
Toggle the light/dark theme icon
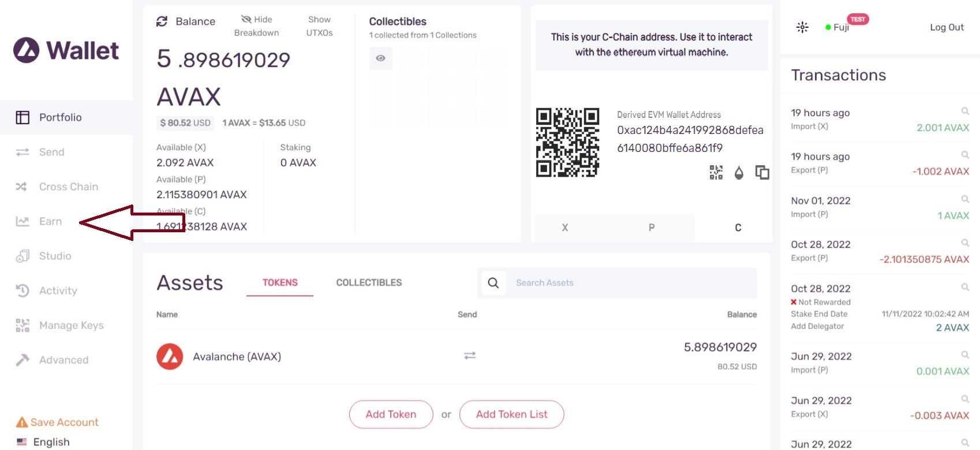coord(802,27)
